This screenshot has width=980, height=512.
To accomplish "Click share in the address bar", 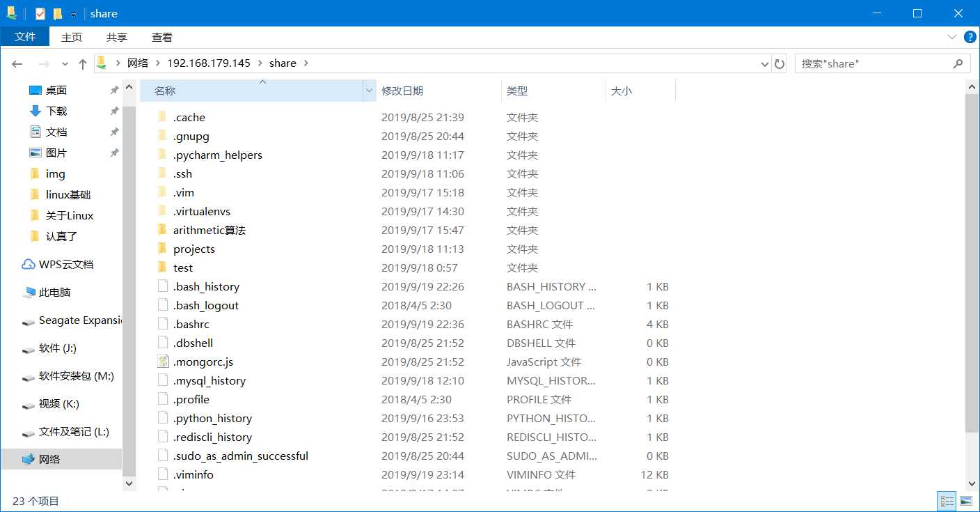I will [x=283, y=63].
